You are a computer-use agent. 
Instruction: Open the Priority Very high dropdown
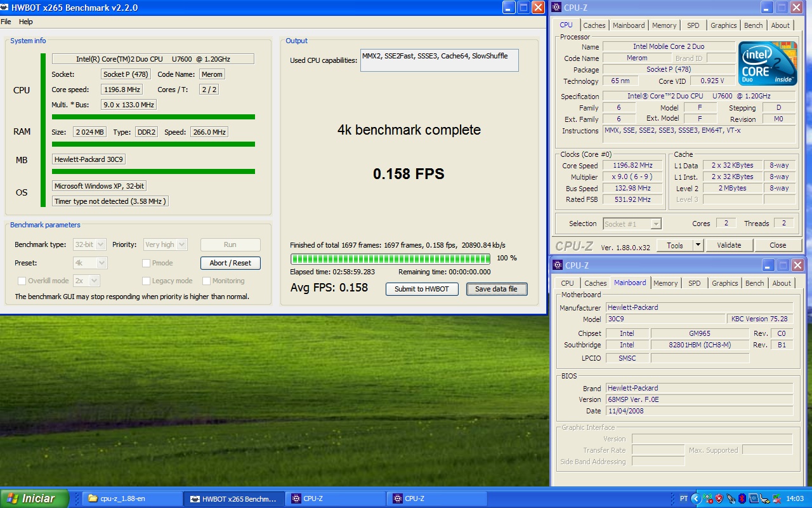tap(165, 244)
